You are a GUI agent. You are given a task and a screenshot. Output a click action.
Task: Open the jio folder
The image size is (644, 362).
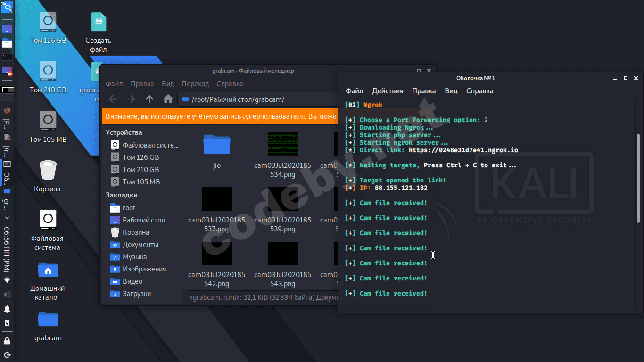click(216, 145)
